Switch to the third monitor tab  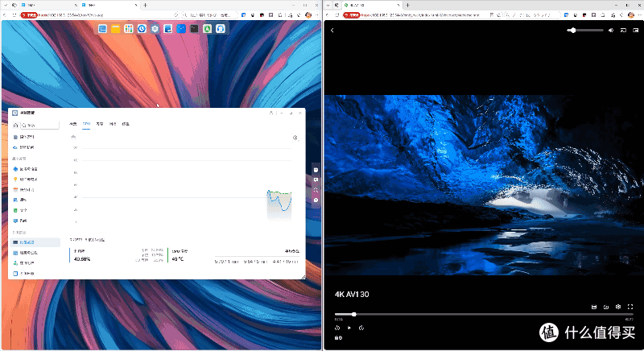[x=99, y=124]
